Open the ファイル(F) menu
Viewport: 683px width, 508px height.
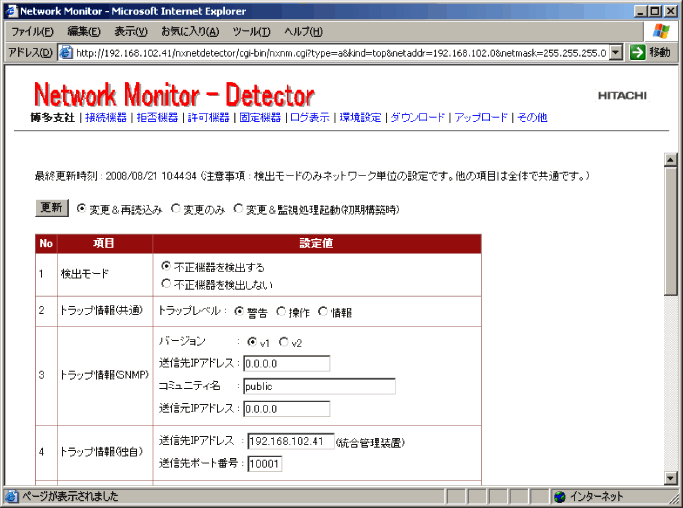click(x=32, y=31)
